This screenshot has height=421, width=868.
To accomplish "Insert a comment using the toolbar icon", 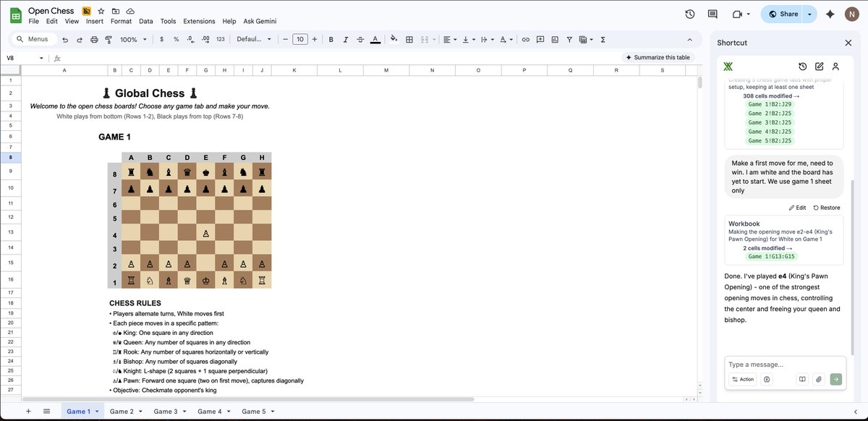I will pos(540,39).
